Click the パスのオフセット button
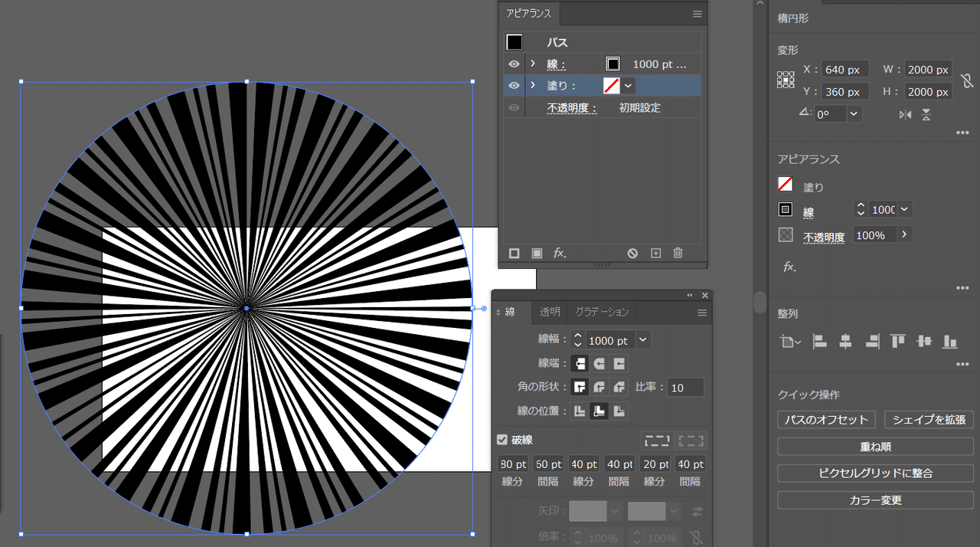The image size is (980, 547). (x=826, y=420)
